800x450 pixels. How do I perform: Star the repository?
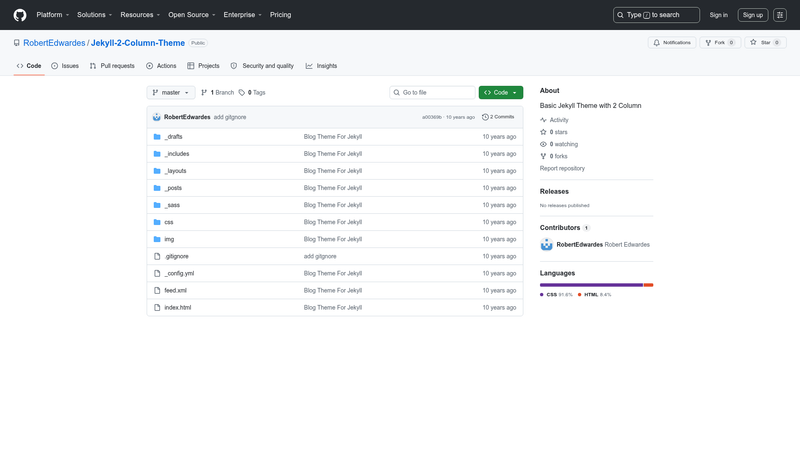point(765,43)
